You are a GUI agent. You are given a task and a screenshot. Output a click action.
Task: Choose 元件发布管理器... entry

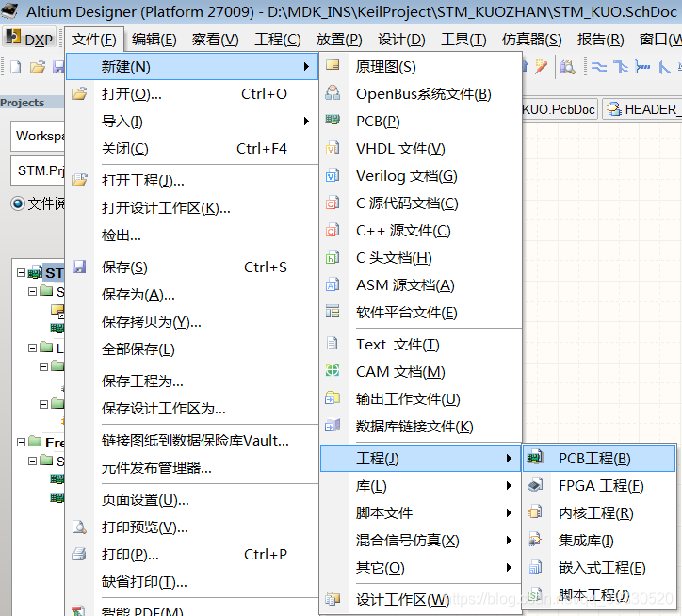[x=192, y=468]
